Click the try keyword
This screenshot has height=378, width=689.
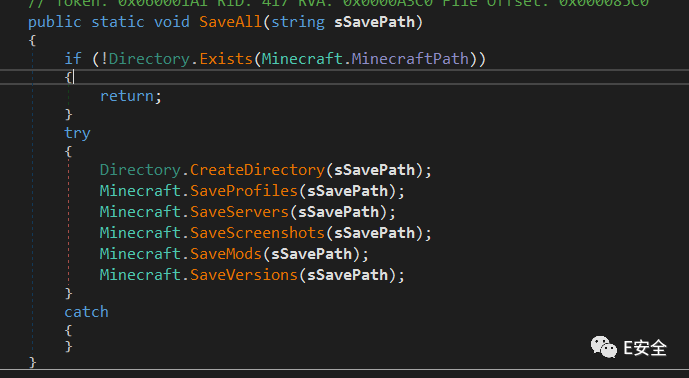point(77,133)
